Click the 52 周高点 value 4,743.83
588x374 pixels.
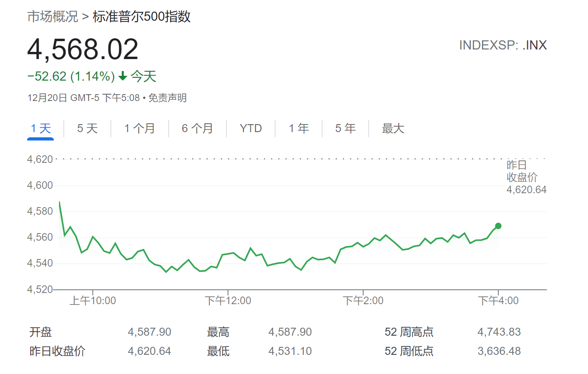499,332
